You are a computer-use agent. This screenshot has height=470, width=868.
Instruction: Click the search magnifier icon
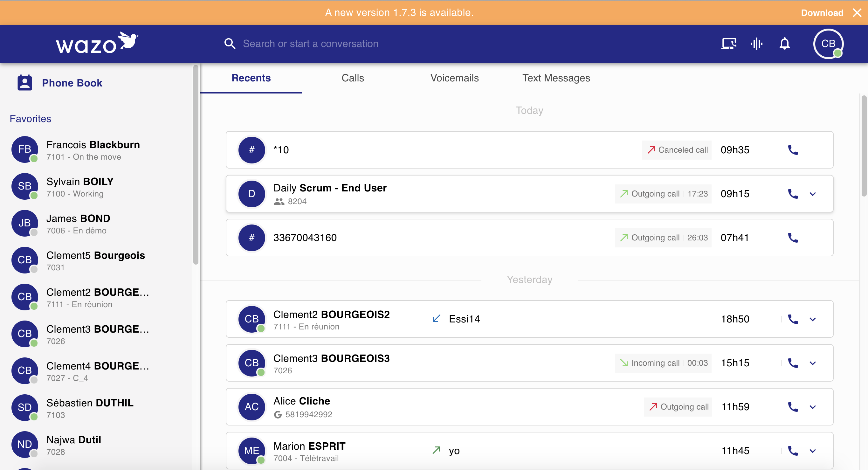[230, 44]
